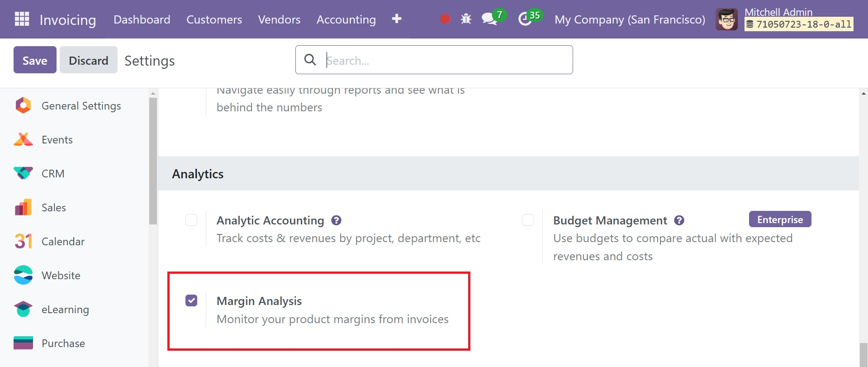Open the Purchase settings tab label
Viewport: 868px width, 367px height.
coord(63,343)
